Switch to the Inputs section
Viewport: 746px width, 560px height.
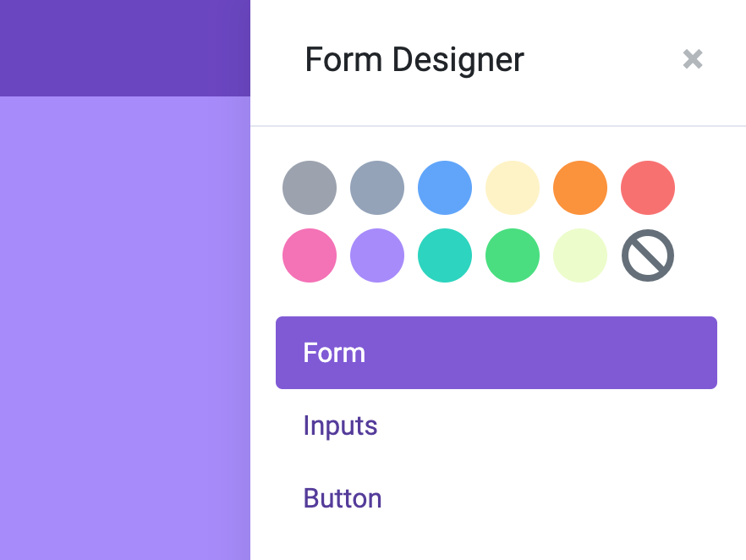coord(340,425)
